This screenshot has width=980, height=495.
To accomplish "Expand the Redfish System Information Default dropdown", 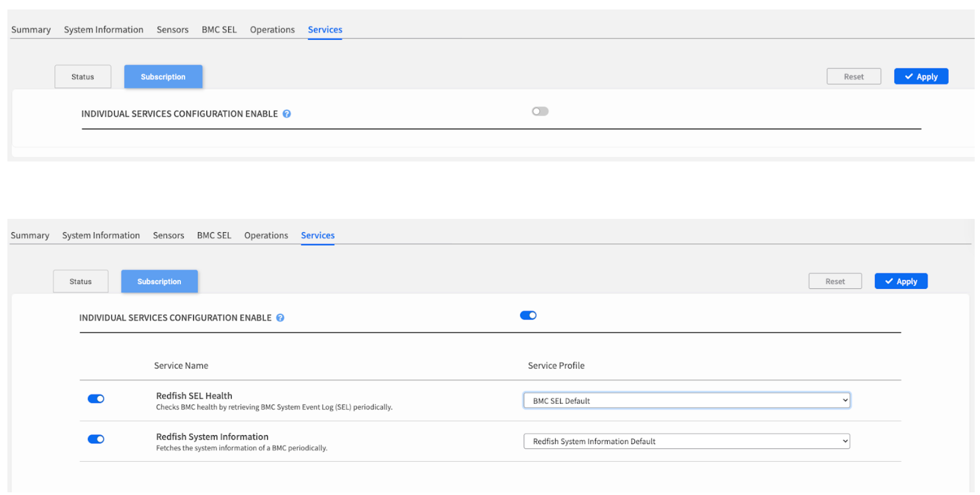I will [686, 441].
